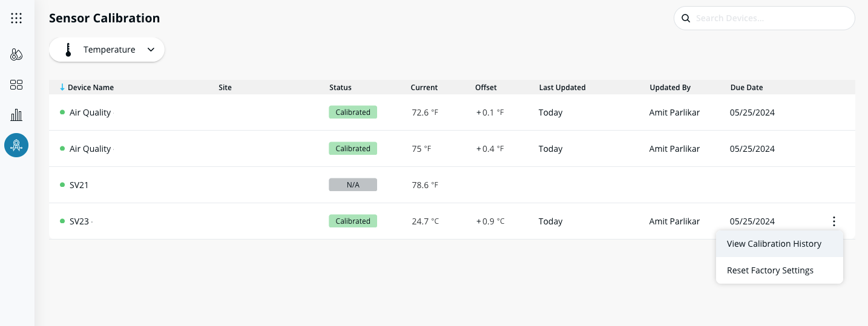Go to the dashboard tiles sidebar icon
868x326 pixels.
pyautogui.click(x=16, y=85)
